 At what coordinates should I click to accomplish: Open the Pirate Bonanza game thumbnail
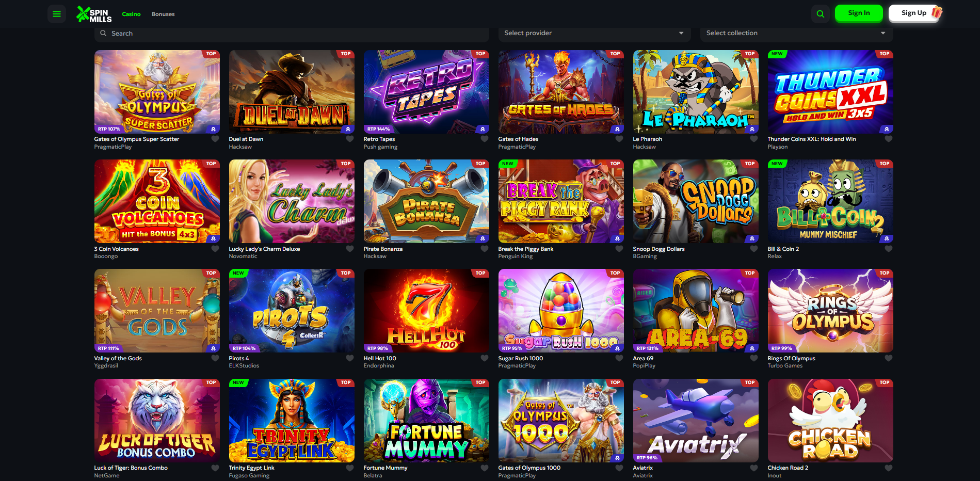tap(426, 201)
